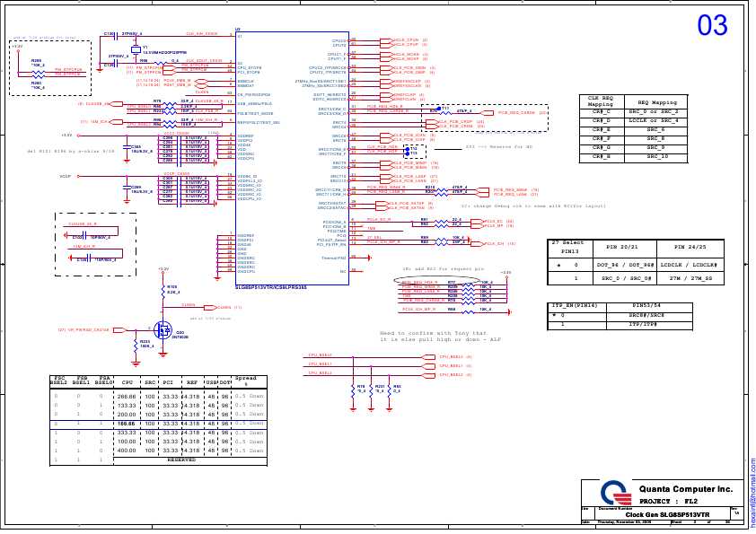The width and height of the screenshot is (756, 534).
Task: Click the 'SRC_0 / SRC_0#' cell
Action: tap(628, 278)
